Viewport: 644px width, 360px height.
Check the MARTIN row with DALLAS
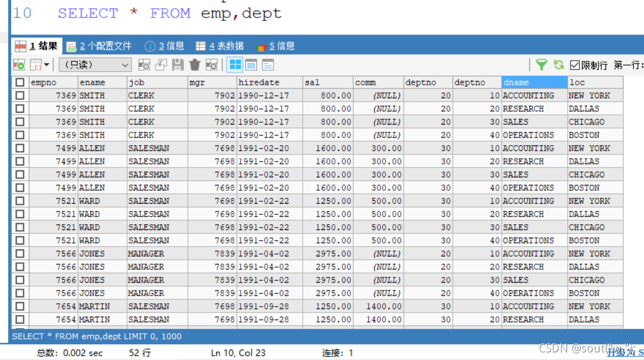[x=20, y=320]
